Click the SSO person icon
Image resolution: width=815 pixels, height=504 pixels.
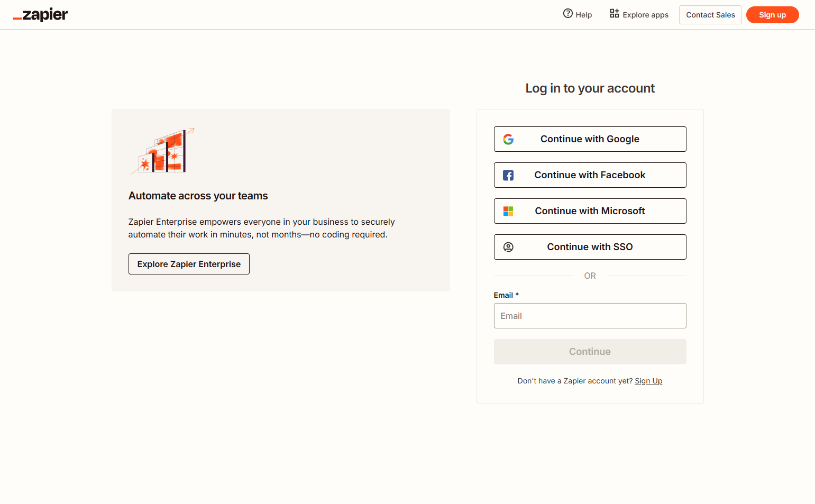pyautogui.click(x=508, y=247)
